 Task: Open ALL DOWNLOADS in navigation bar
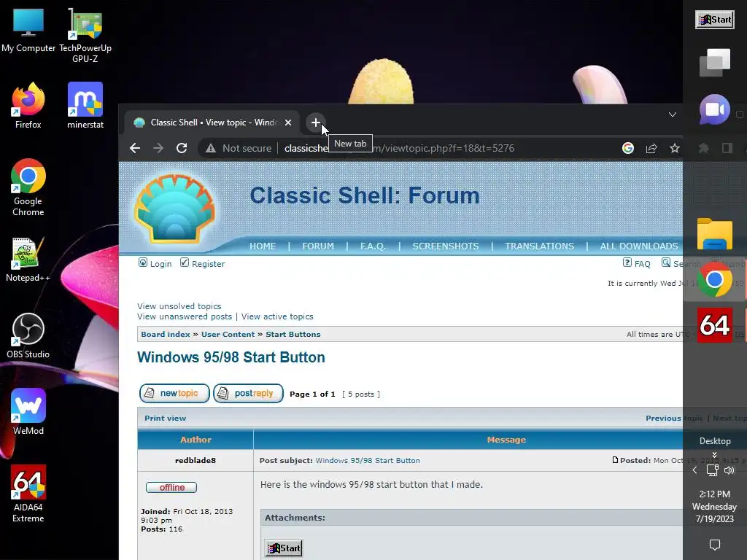(639, 246)
